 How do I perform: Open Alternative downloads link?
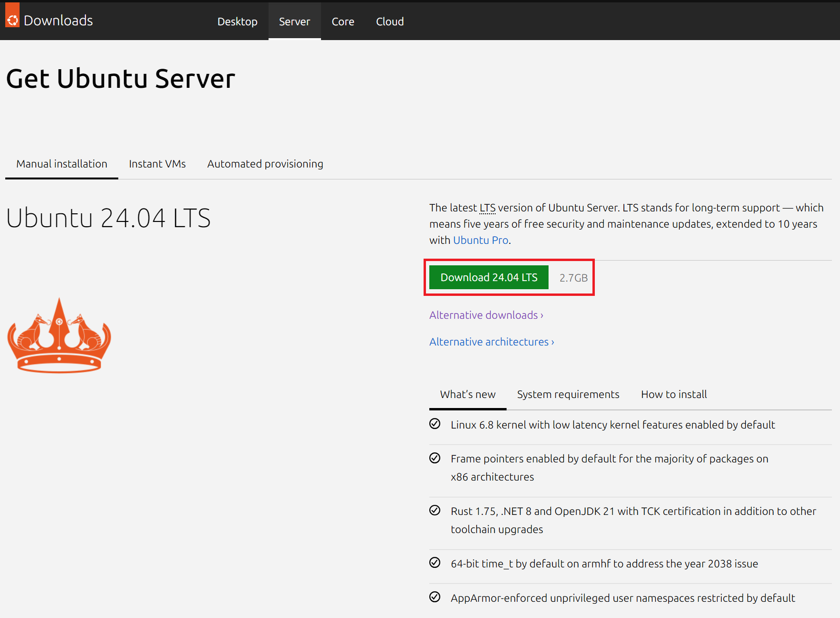point(486,315)
